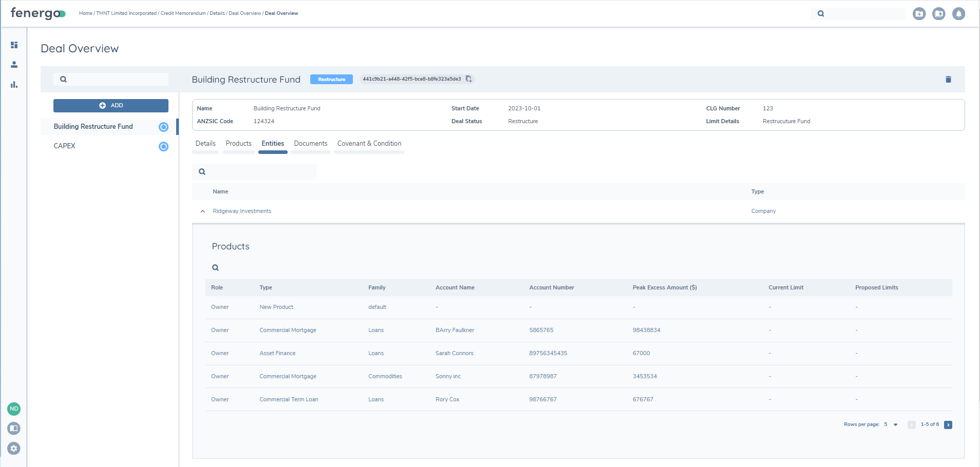Image resolution: width=980 pixels, height=467 pixels.
Task: Delete deal using the trash icon
Action: click(948, 80)
